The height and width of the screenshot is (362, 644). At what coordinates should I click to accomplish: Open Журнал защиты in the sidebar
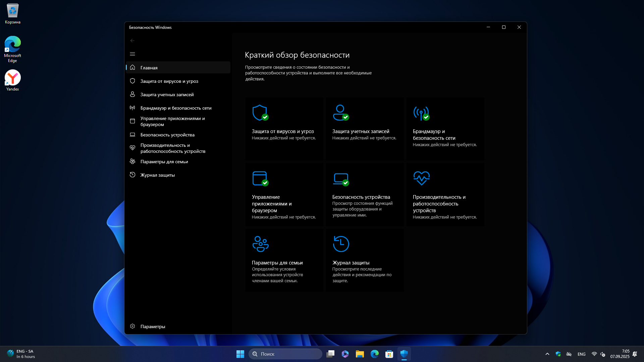pyautogui.click(x=157, y=175)
